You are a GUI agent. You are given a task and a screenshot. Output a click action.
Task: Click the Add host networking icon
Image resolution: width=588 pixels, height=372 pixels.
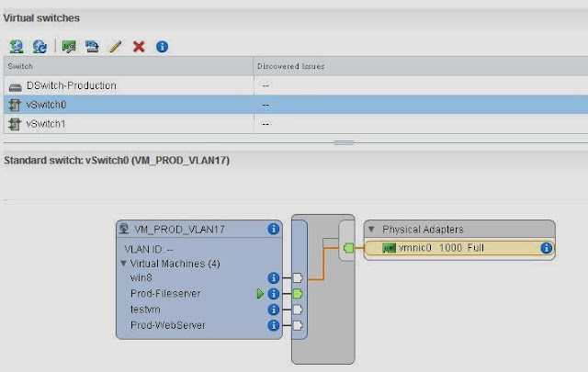point(17,47)
